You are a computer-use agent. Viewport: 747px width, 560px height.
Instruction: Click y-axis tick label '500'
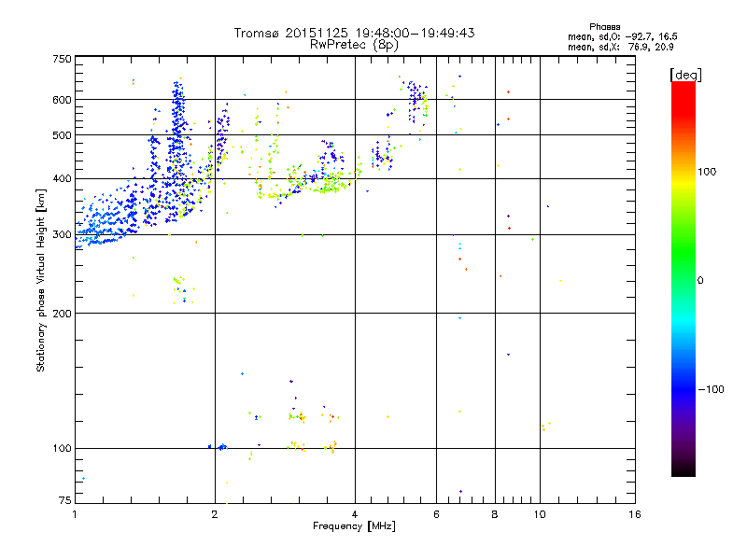(62, 135)
